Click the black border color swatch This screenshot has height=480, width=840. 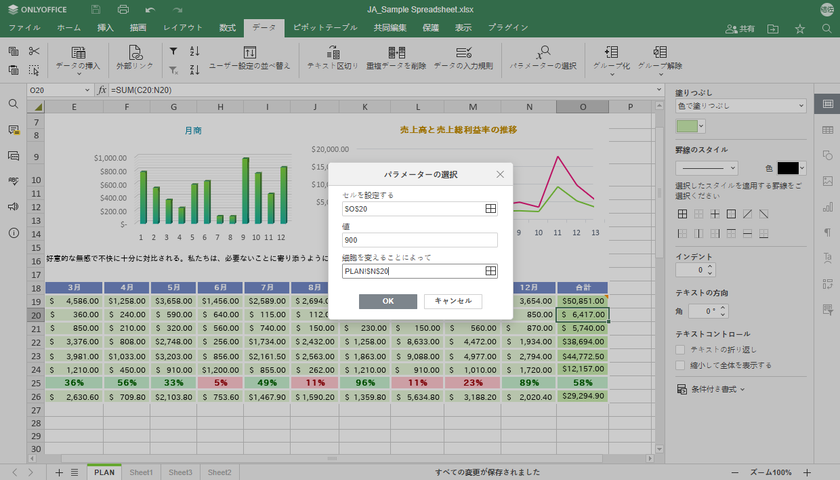pyautogui.click(x=788, y=168)
